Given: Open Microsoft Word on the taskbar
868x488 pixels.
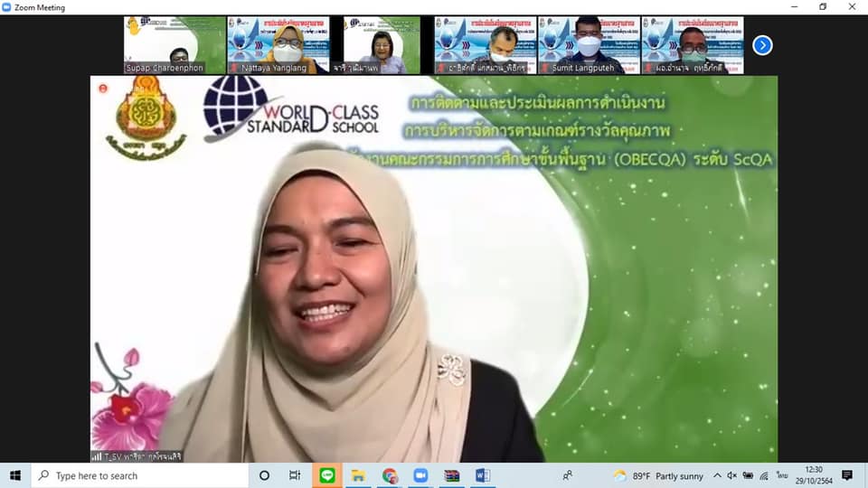Looking at the screenshot, I should tap(483, 475).
